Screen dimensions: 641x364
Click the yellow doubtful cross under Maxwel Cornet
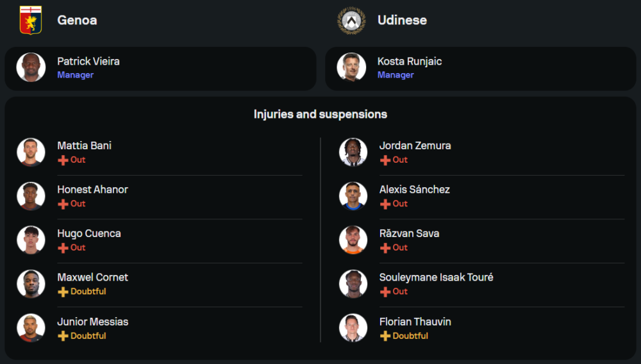[x=63, y=292]
